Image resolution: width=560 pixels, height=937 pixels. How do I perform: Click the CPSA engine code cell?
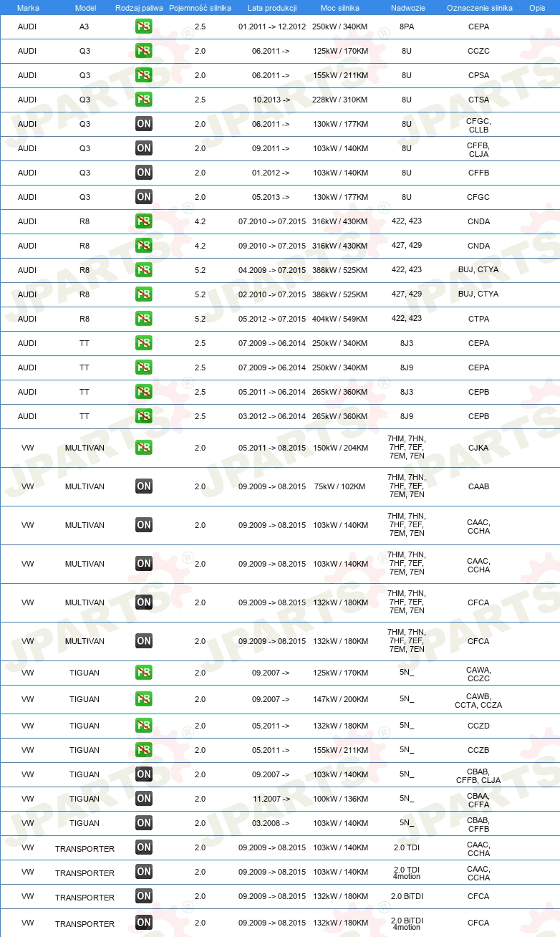[x=478, y=75]
